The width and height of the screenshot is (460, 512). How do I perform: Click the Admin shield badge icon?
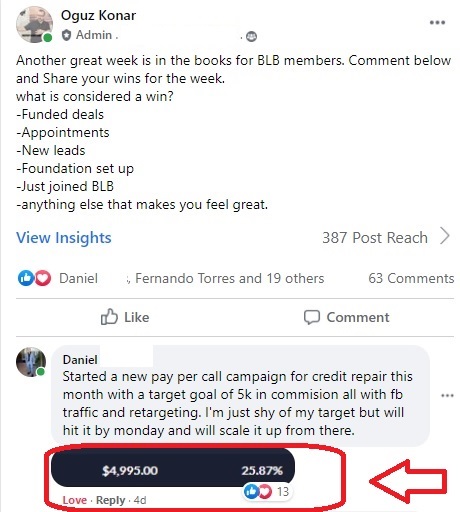click(67, 35)
